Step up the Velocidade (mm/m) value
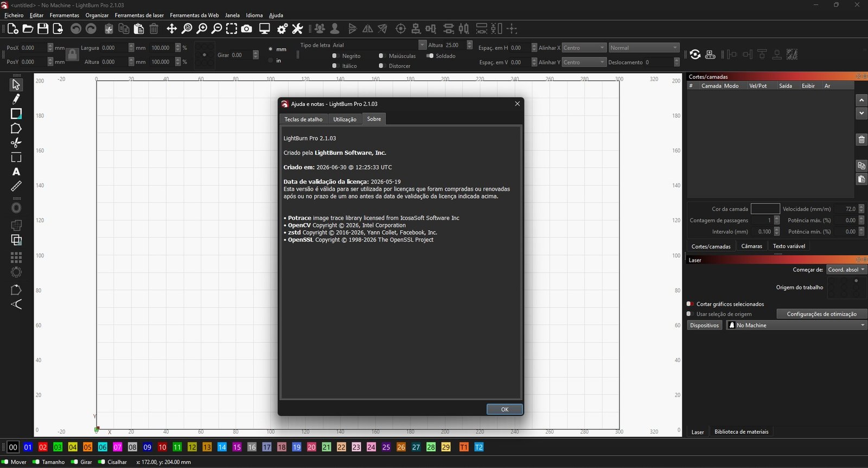 pos(861,207)
